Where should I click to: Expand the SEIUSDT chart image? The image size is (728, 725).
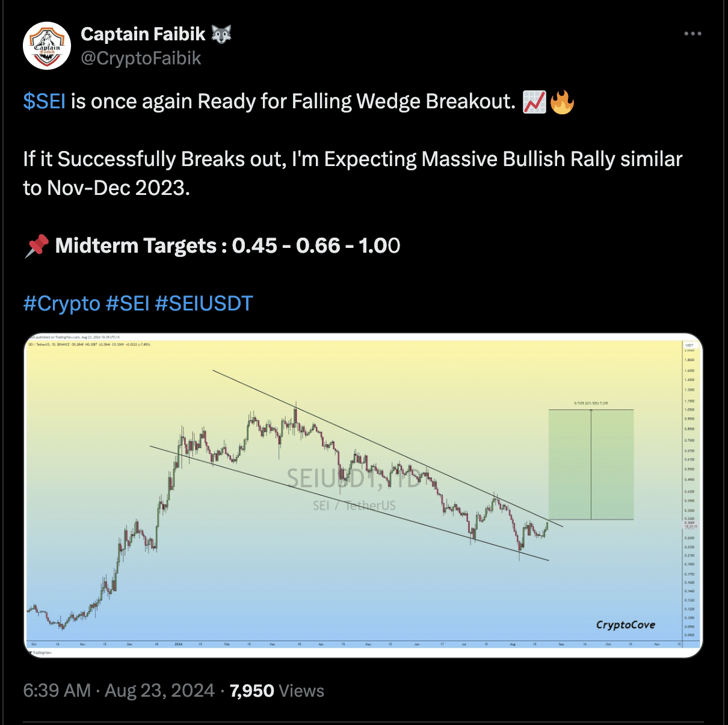[x=363, y=495]
